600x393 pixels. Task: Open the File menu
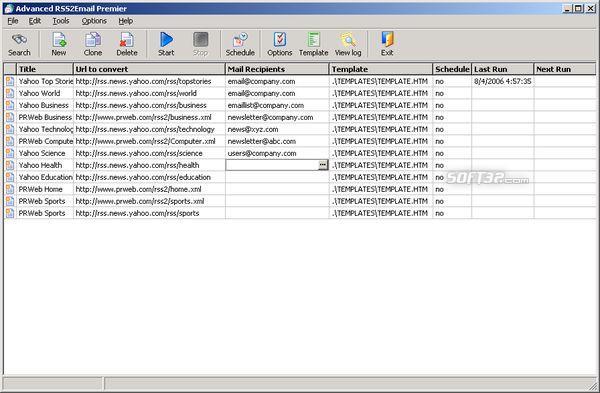(13, 21)
